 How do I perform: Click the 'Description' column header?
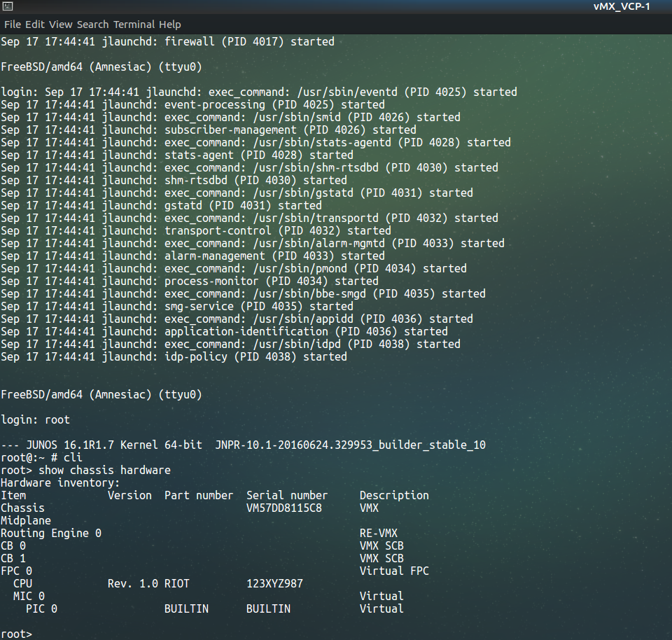(394, 495)
